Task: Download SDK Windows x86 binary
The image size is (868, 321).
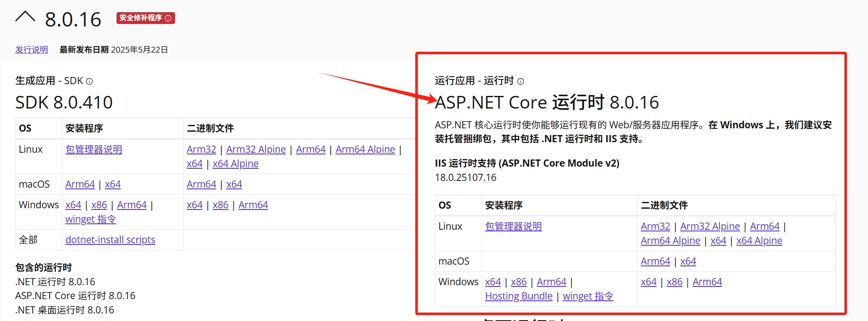Action: coord(220,205)
